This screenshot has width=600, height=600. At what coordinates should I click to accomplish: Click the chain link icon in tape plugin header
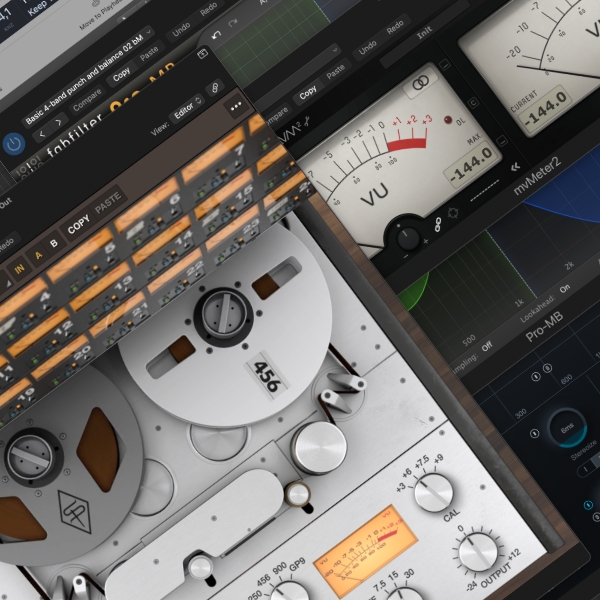point(215,88)
